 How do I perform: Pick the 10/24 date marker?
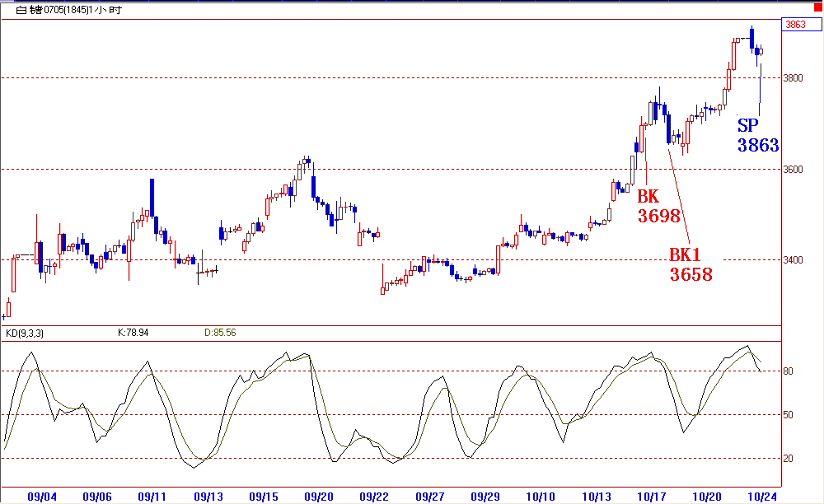[762, 497]
